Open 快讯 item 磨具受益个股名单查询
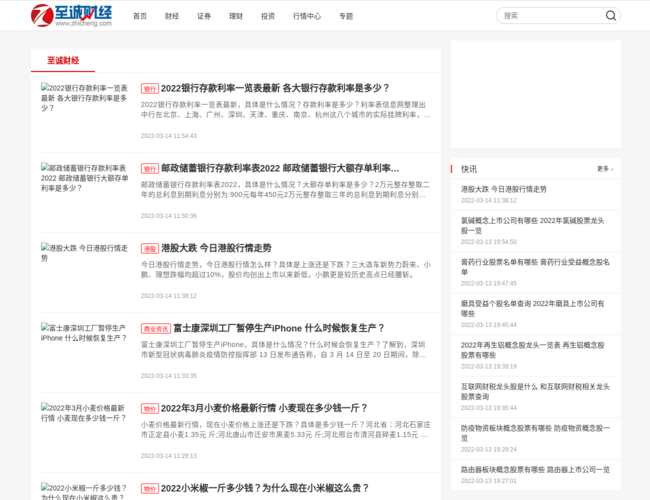Image resolution: width=650 pixels, height=500 pixels. [533, 308]
